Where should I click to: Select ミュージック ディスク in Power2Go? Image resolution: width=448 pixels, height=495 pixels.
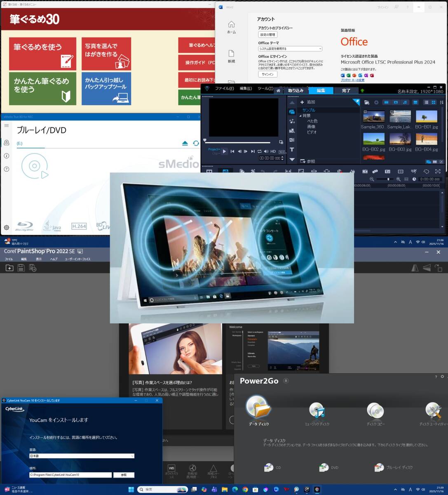tap(317, 414)
